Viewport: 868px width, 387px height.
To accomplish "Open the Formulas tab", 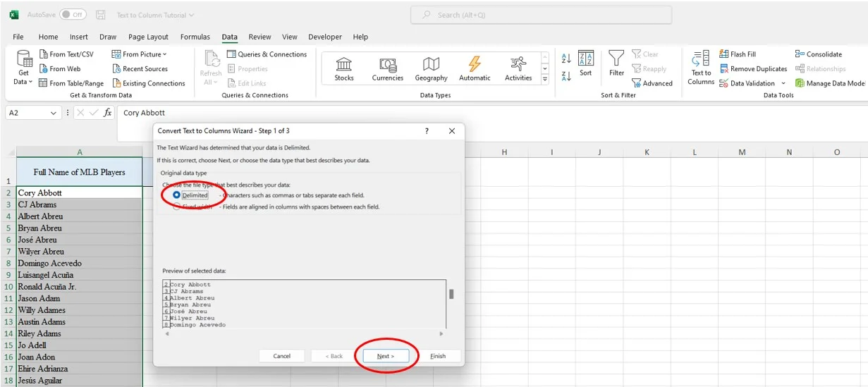I will 195,37.
